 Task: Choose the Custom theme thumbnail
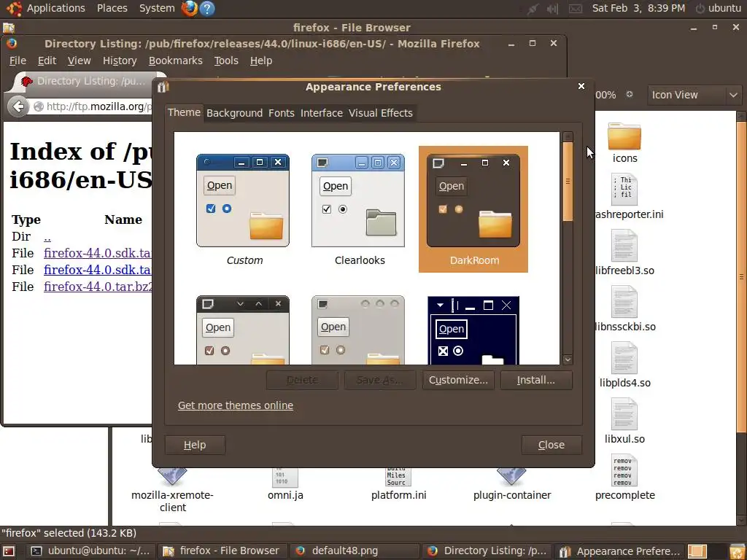tap(243, 209)
